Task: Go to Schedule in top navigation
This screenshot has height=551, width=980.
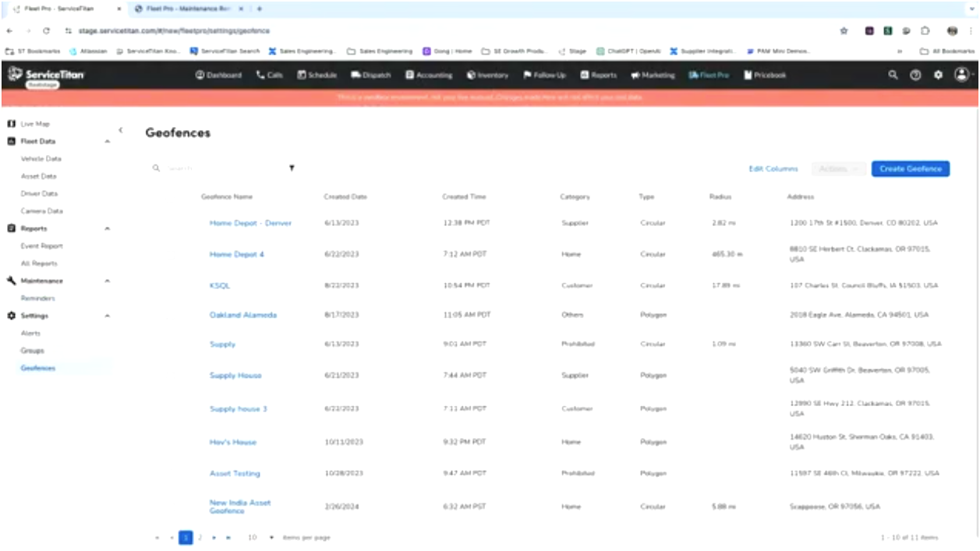Action: (317, 76)
